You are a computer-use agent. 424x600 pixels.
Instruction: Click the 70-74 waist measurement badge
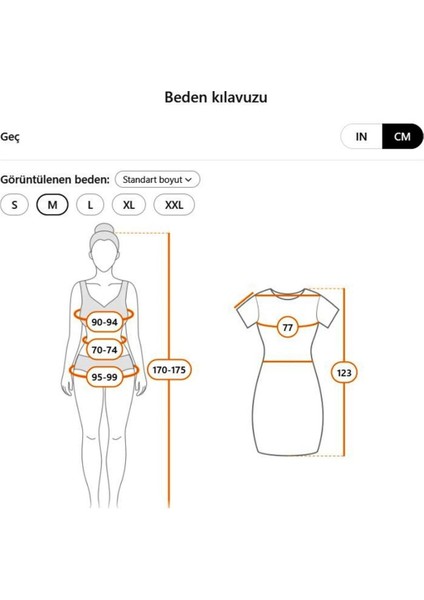(104, 350)
